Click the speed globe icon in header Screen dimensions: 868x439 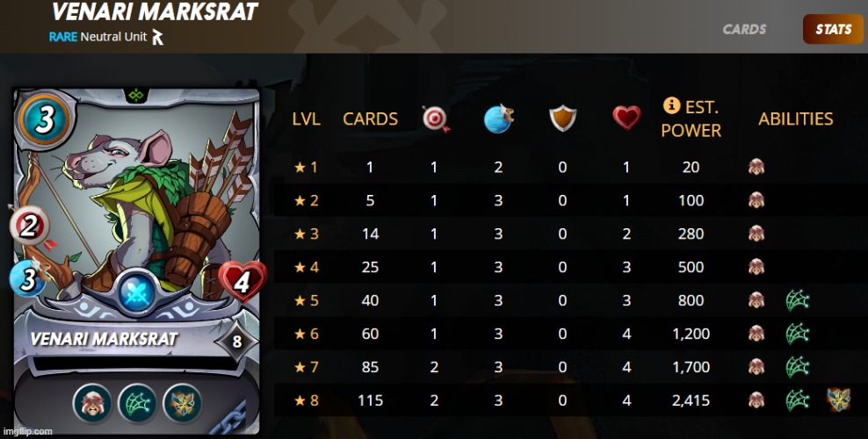[x=498, y=119]
